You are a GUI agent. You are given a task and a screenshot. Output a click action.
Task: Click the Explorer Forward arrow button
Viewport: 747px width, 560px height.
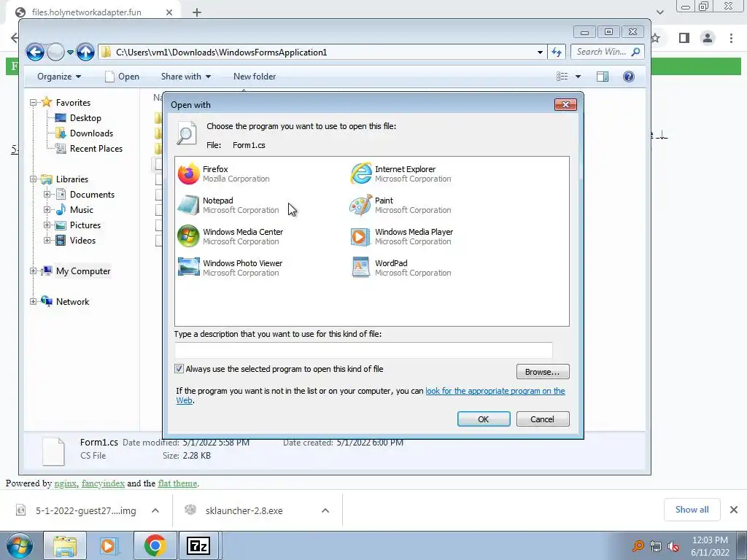[x=55, y=52]
